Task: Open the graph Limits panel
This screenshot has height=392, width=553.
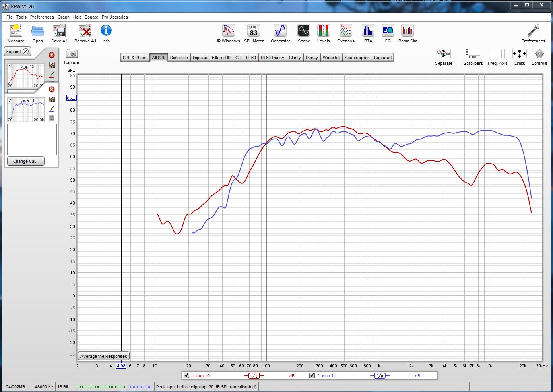Action: (520, 54)
